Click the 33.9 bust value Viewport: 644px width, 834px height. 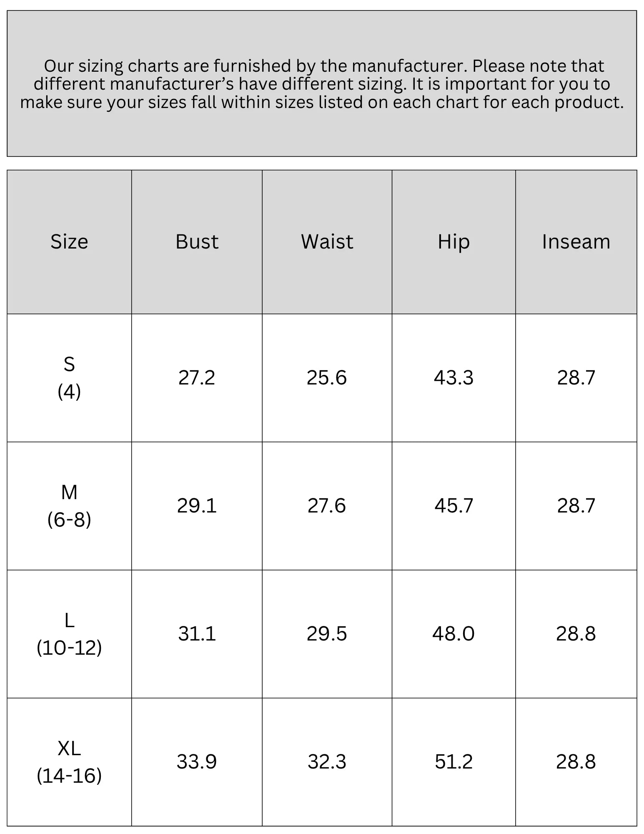(197, 762)
